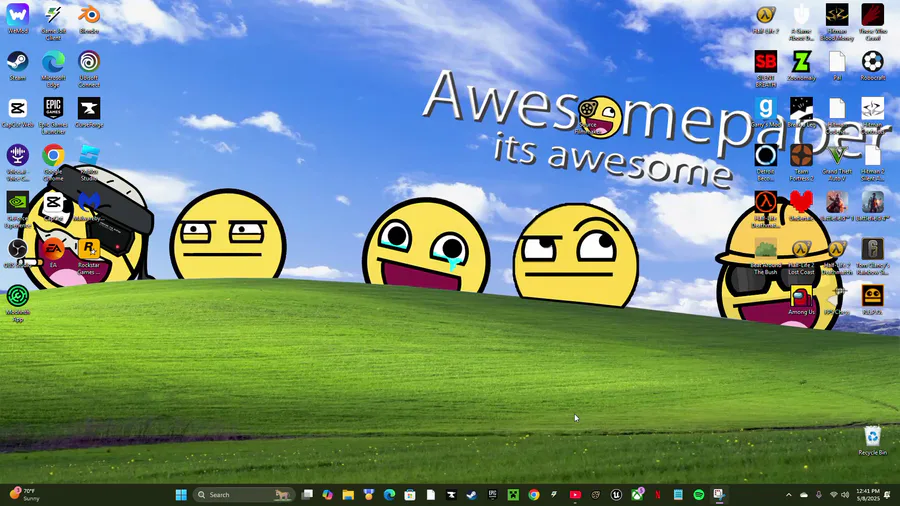Open Microsoft Store from the taskbar
The image size is (900, 506).
coord(410,495)
